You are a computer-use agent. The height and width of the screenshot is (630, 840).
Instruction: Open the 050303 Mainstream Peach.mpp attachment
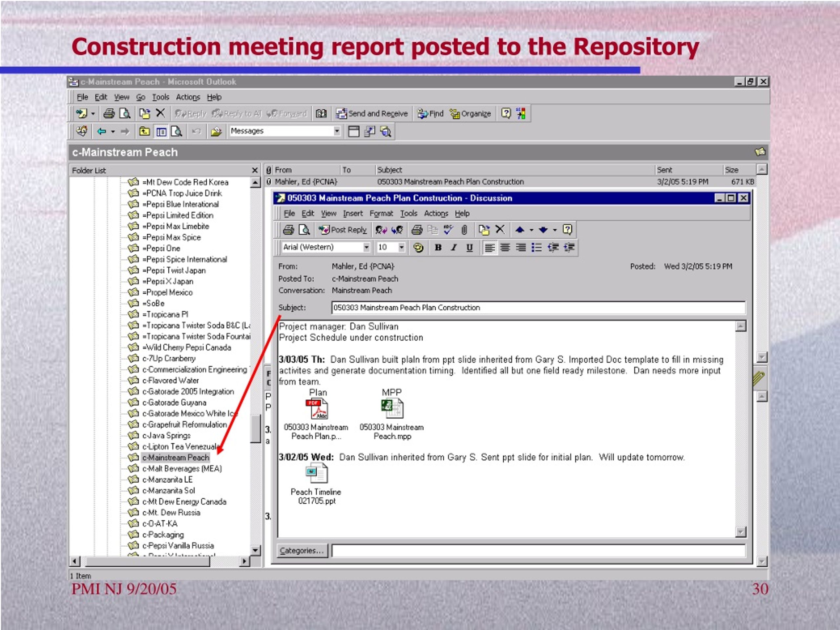pyautogui.click(x=392, y=420)
